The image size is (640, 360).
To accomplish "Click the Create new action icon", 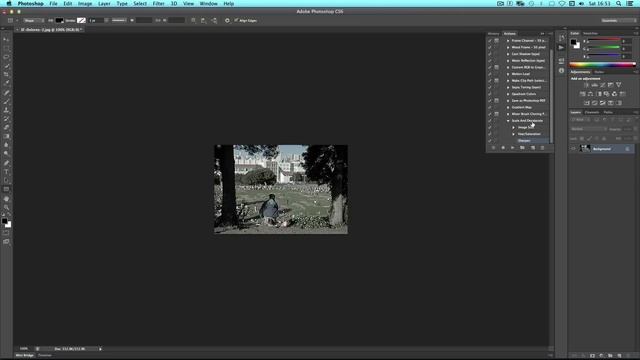I will [533, 148].
